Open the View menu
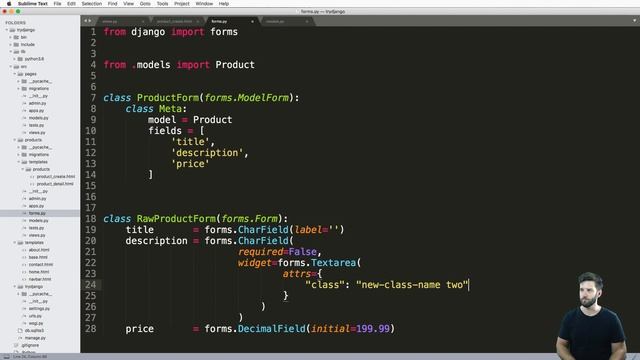Viewport: 640px width, 360px height. pyautogui.click(x=128, y=4)
